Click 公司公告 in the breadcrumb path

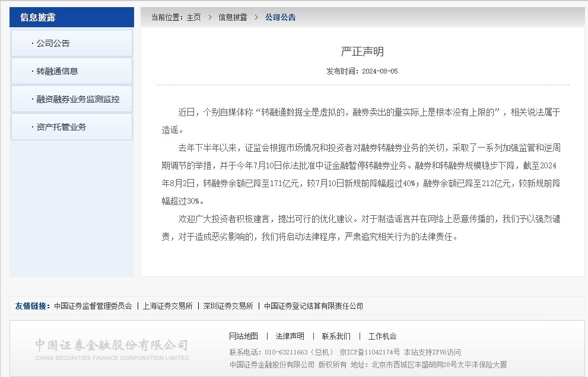click(280, 17)
